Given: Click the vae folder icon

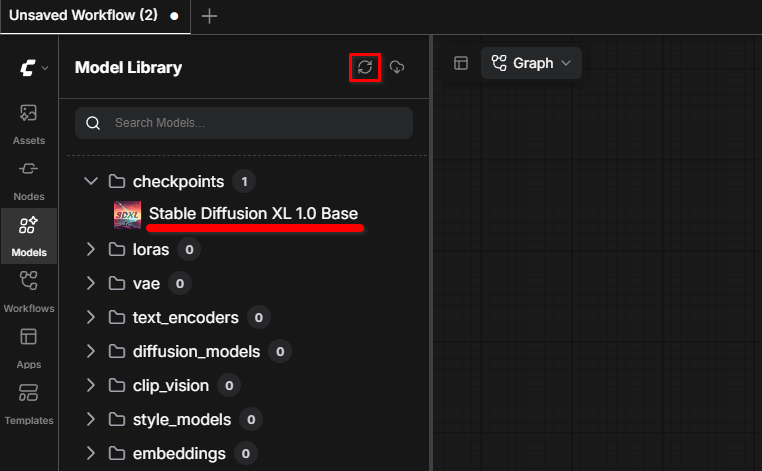Looking at the screenshot, I should (x=117, y=283).
